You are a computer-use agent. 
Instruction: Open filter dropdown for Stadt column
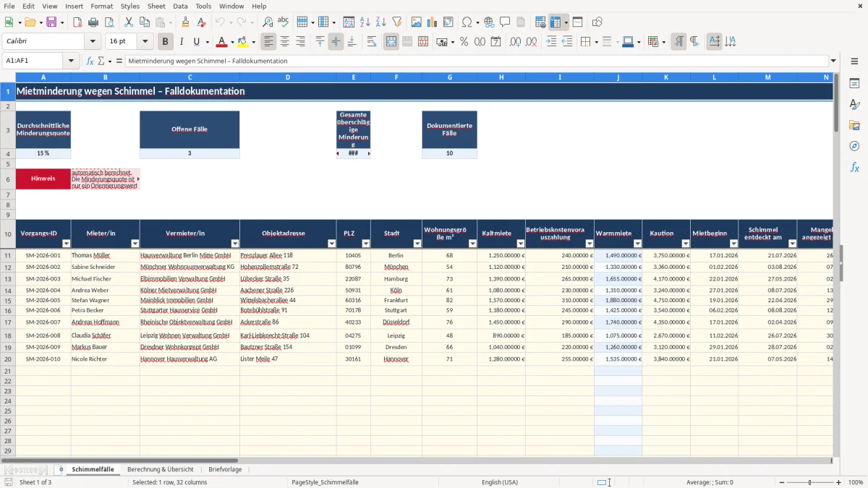[x=417, y=244]
